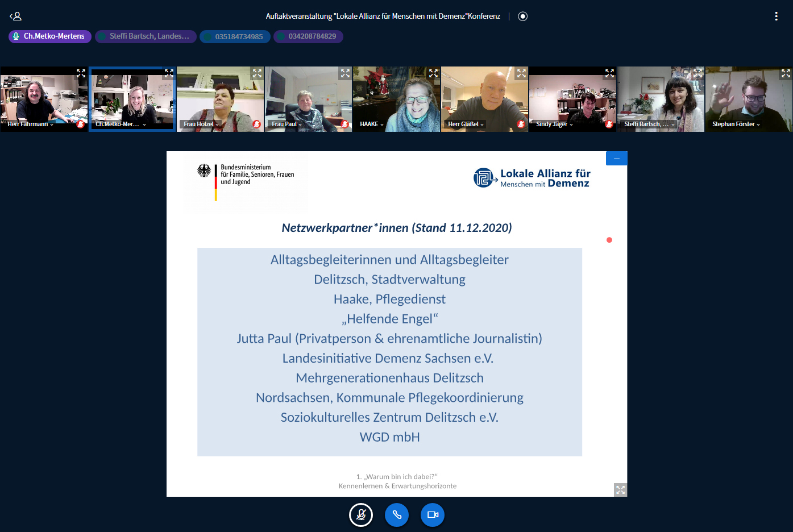The height and width of the screenshot is (532, 793).
Task: Expand Herr Gläßel's webcam to fullscreen
Action: (x=521, y=73)
